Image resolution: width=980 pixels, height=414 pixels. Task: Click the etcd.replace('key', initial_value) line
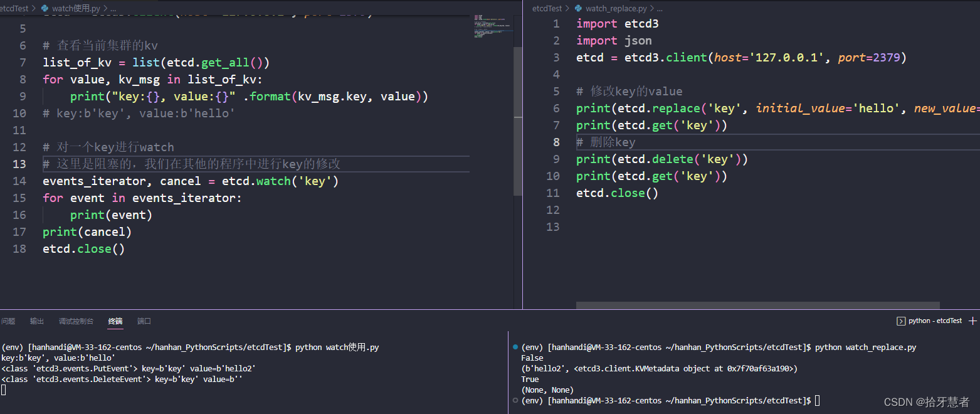click(777, 109)
